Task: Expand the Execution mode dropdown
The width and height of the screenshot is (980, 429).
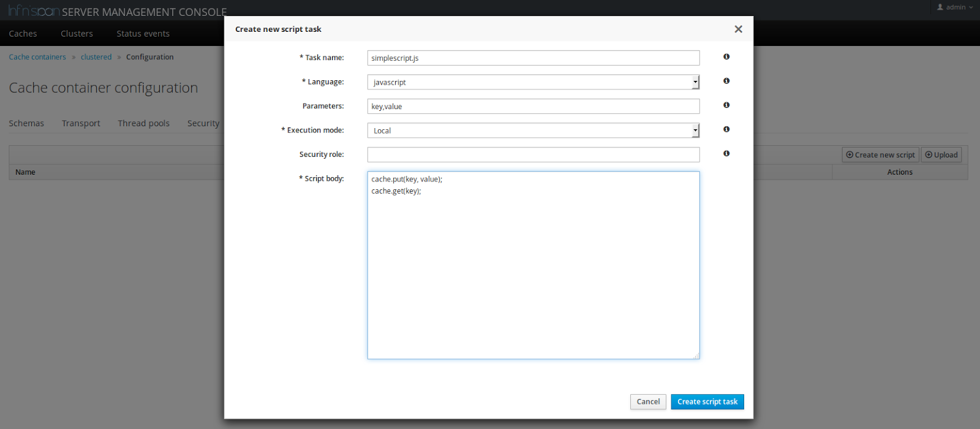Action: pos(533,131)
